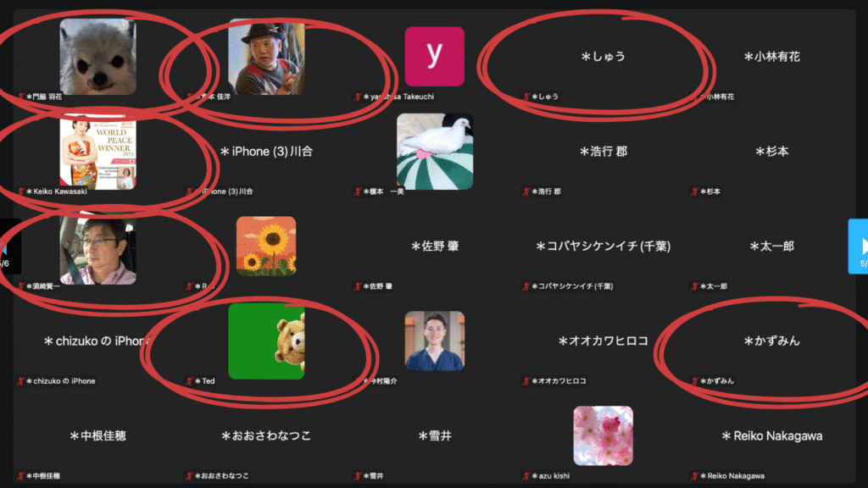Go to previous gallery page arrow
Screen dimensions: 868x488
[9, 247]
